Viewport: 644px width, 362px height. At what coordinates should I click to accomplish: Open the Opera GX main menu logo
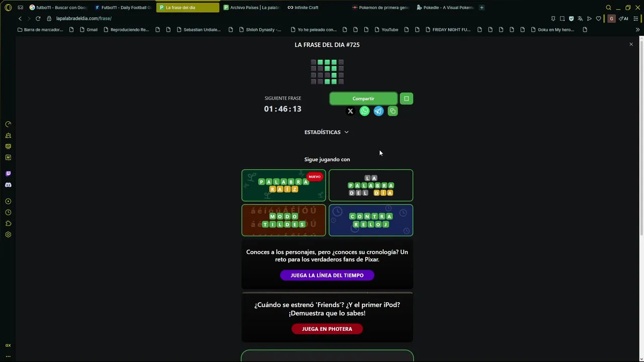[8, 8]
